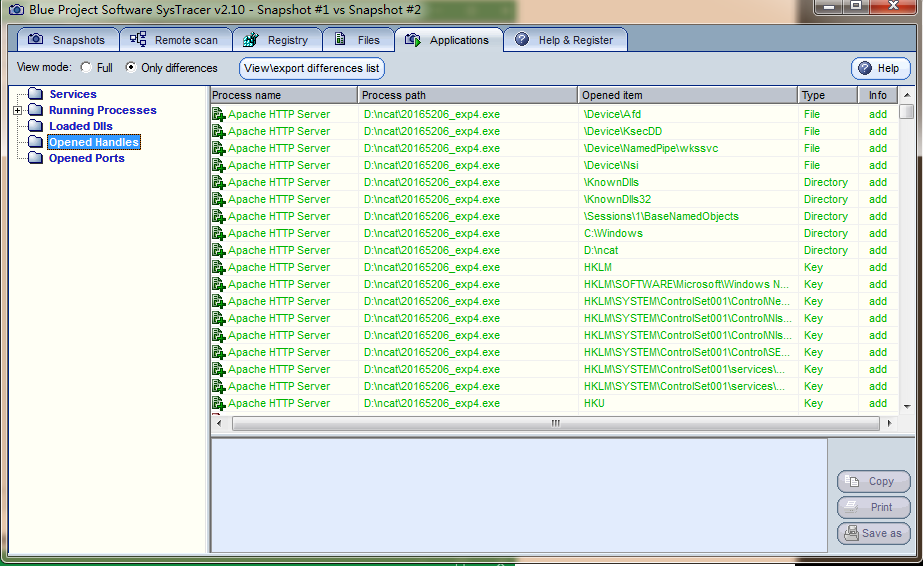The height and width of the screenshot is (566, 923).
Task: Click the horizontal scrollbar right arrow
Action: 889,423
